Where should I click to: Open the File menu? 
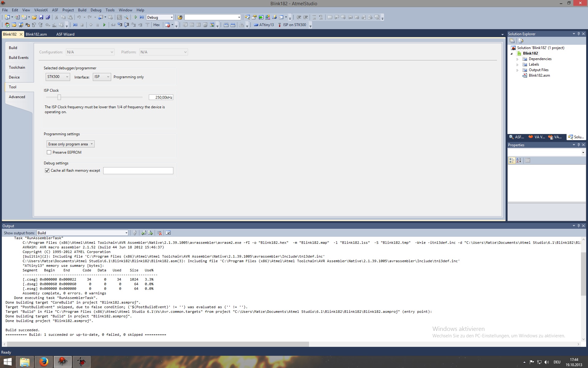coord(5,10)
